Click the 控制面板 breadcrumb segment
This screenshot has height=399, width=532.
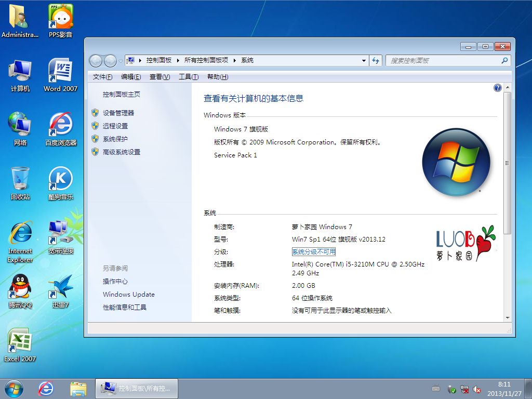159,60
